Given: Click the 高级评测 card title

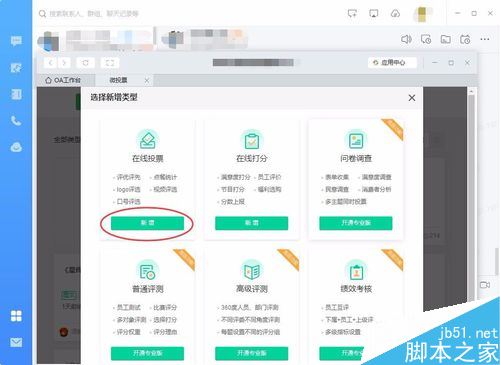Looking at the screenshot, I should point(252,289).
